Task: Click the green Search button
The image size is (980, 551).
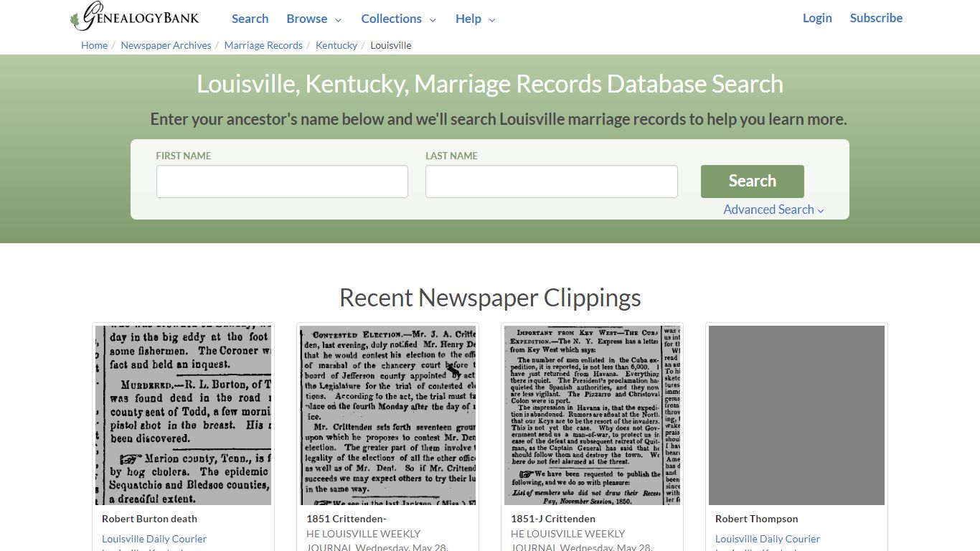Action: (x=752, y=182)
